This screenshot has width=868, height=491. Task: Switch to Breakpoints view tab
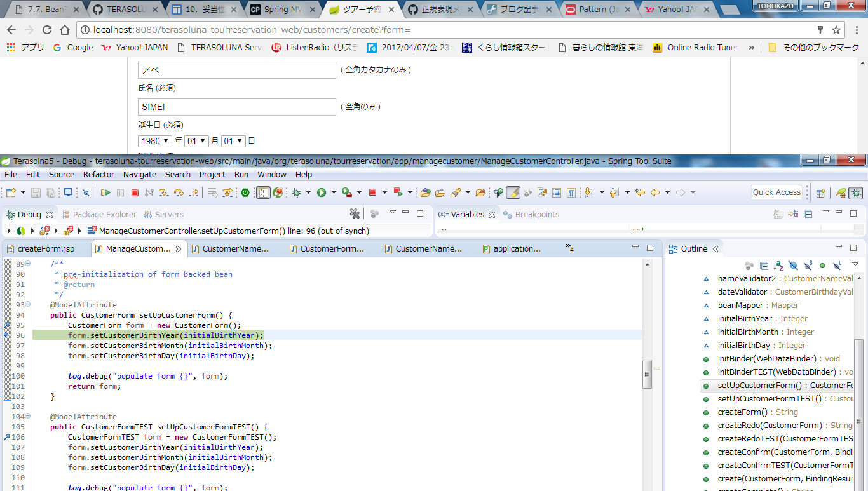[x=531, y=215]
